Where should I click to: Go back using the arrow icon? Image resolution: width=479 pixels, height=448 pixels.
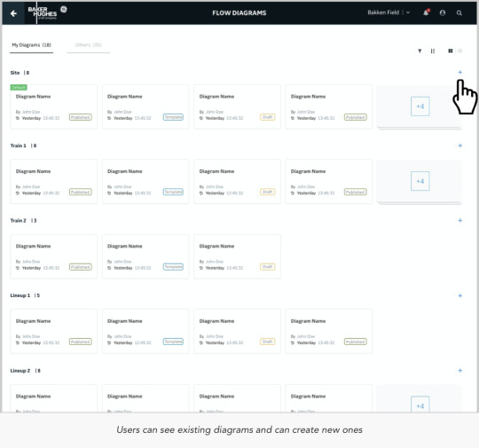coord(13,13)
